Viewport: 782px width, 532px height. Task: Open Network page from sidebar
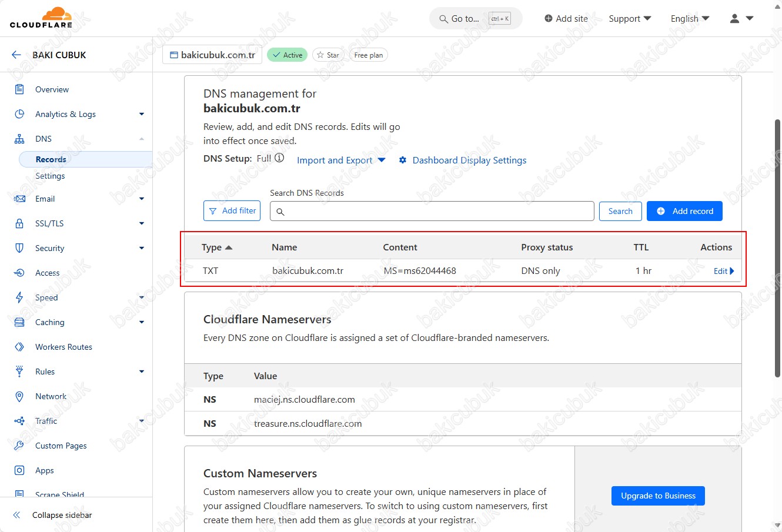pos(51,396)
